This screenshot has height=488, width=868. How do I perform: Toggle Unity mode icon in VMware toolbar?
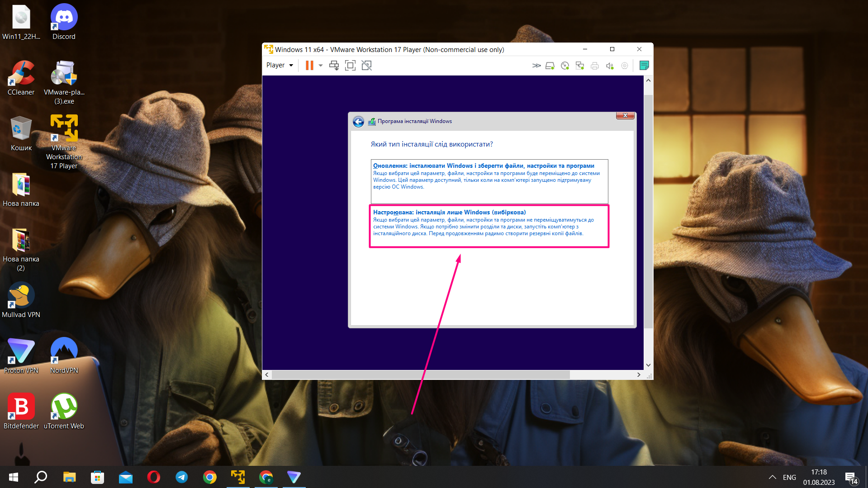366,65
